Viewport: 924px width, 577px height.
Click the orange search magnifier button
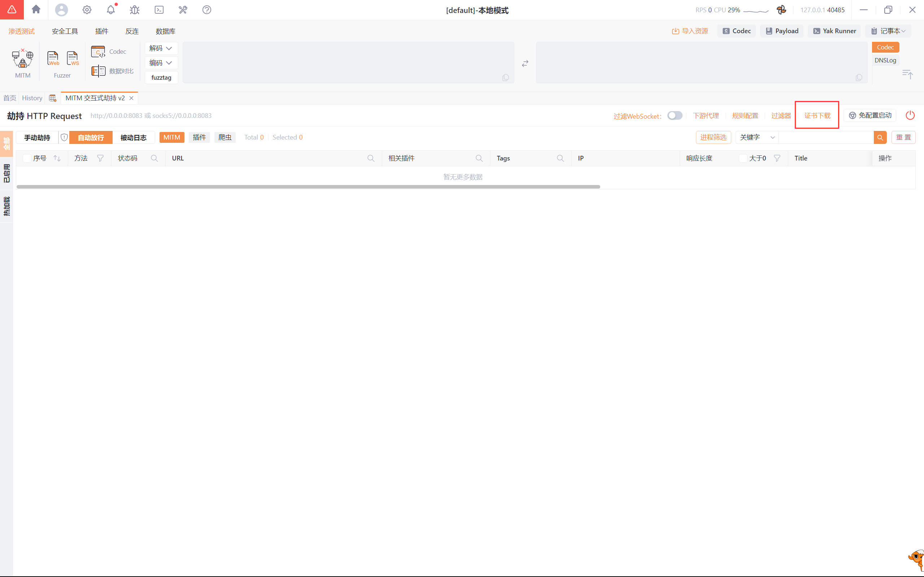coord(880,137)
